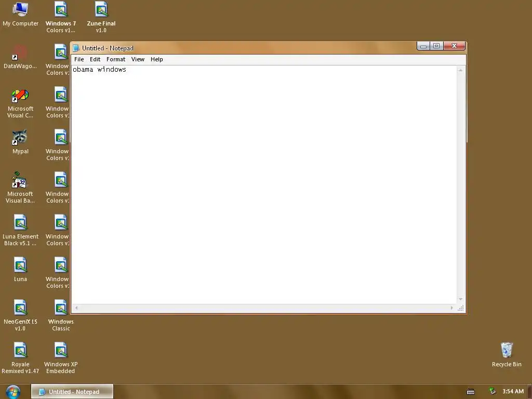Select the Windows Classic theme file icon
The height and width of the screenshot is (399, 532).
coord(61,315)
